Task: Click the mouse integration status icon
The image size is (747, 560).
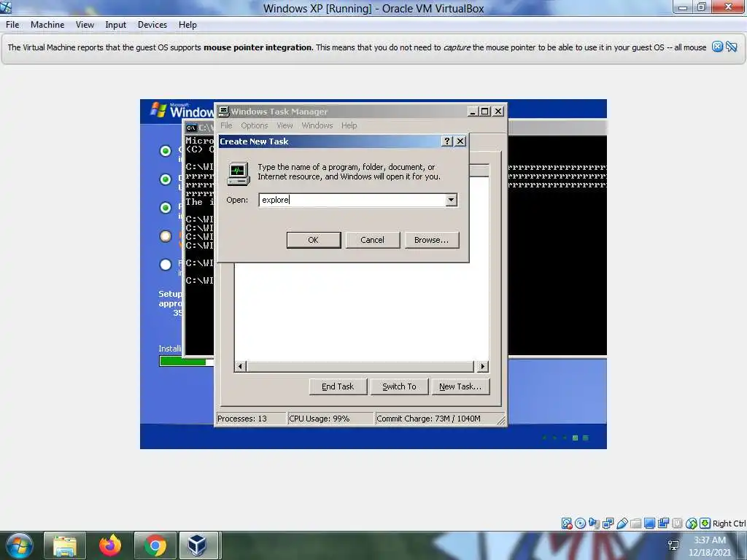Action: (692, 524)
